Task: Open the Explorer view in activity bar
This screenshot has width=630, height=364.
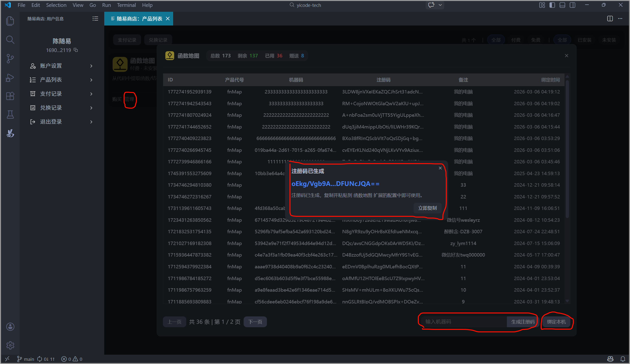Action: pos(10,21)
